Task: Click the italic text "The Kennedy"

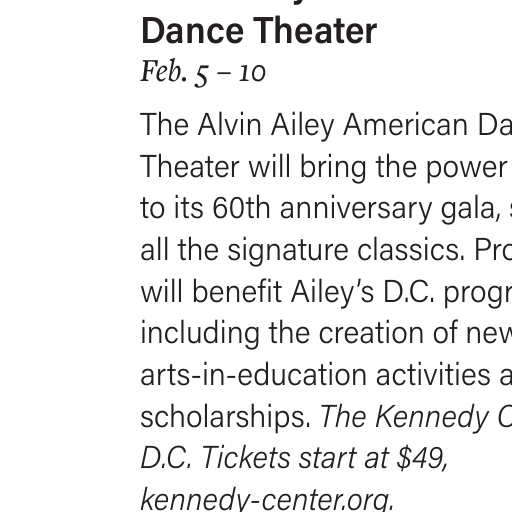Action: [404, 418]
